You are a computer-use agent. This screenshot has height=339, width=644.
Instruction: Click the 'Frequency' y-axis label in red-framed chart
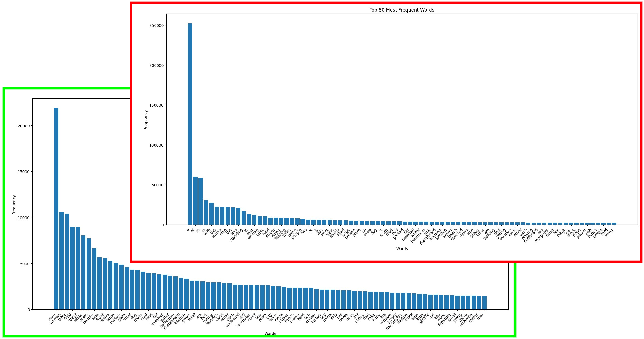click(x=146, y=120)
